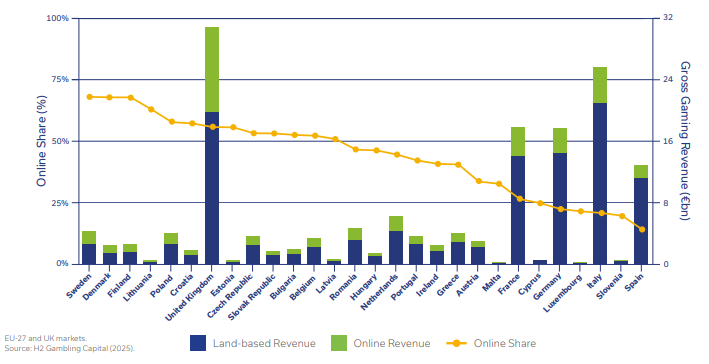Click Austria's online share line point
This screenshot has height=364, width=709.
pos(478,181)
